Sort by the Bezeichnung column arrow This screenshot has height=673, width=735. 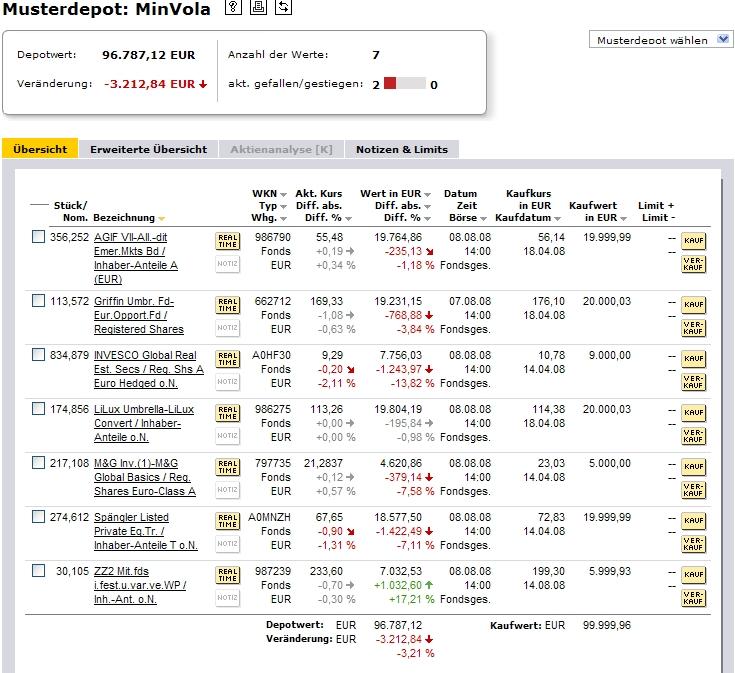[162, 218]
